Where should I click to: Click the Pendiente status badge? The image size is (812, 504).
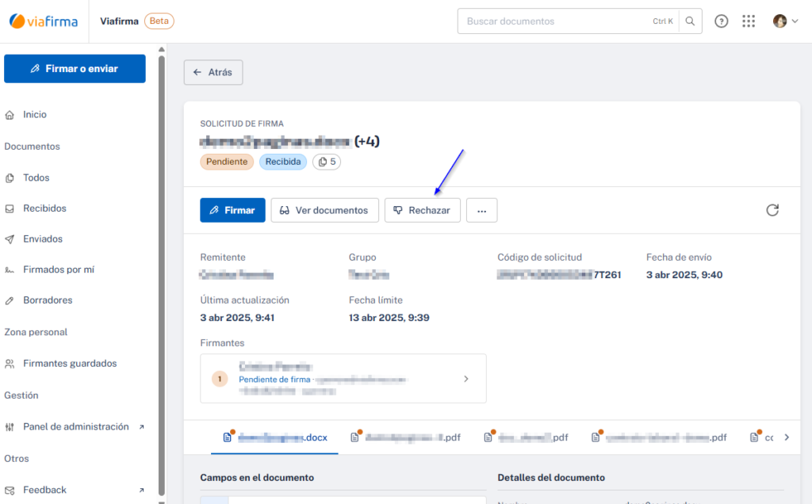(227, 162)
